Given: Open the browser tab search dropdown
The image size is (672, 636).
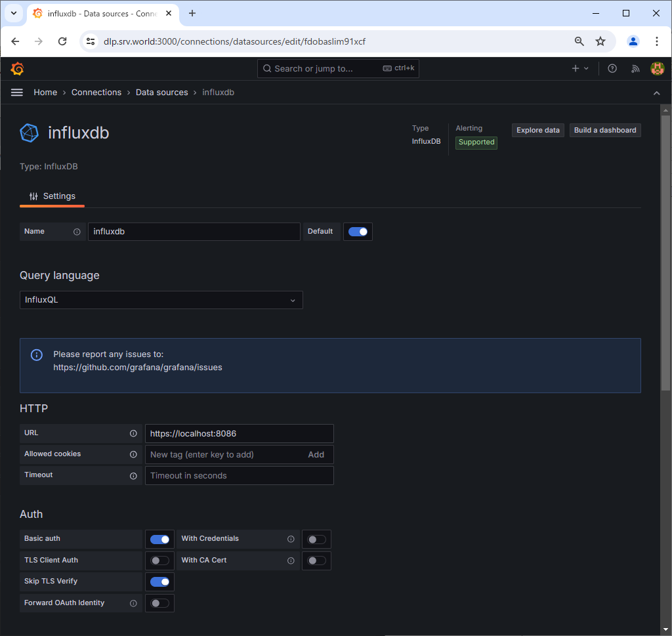Looking at the screenshot, I should point(14,13).
